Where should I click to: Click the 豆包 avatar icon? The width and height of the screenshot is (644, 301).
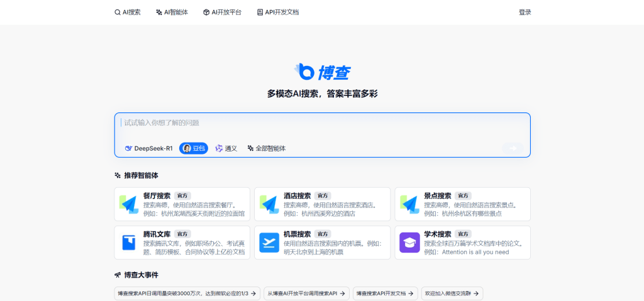click(x=187, y=148)
